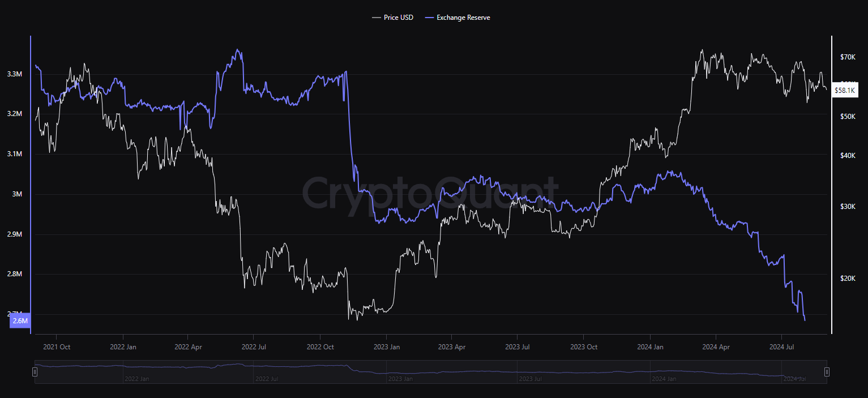This screenshot has width=868, height=398.
Task: Click the $58.1K current price label
Action: pos(845,90)
